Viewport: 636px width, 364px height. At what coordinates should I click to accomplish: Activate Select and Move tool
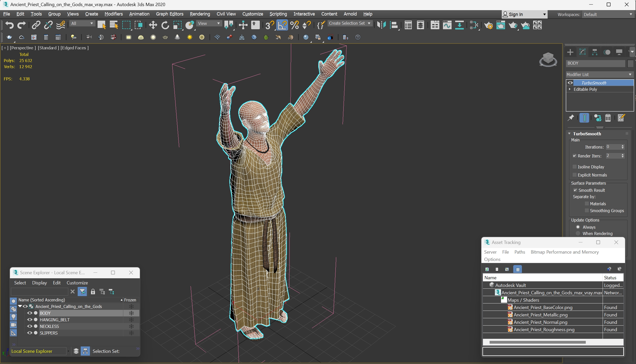tap(153, 25)
